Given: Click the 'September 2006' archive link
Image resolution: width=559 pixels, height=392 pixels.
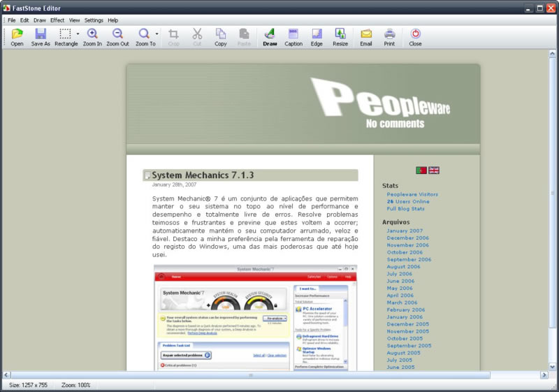Looking at the screenshot, I should (x=409, y=259).
